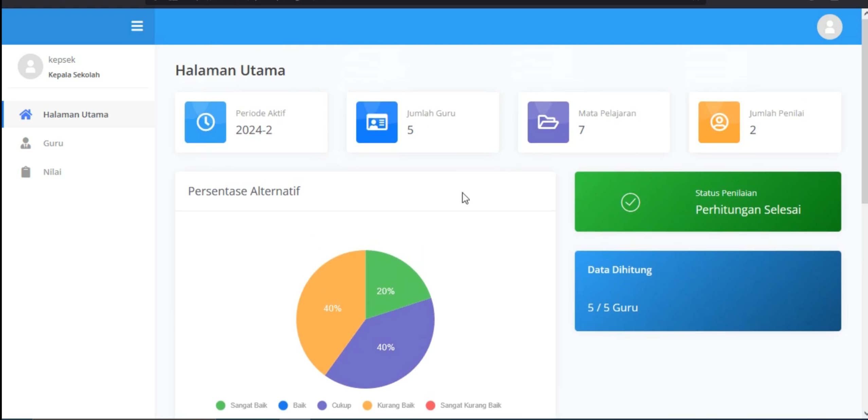Toggle the Cukup legend entry
868x420 pixels.
(x=334, y=405)
